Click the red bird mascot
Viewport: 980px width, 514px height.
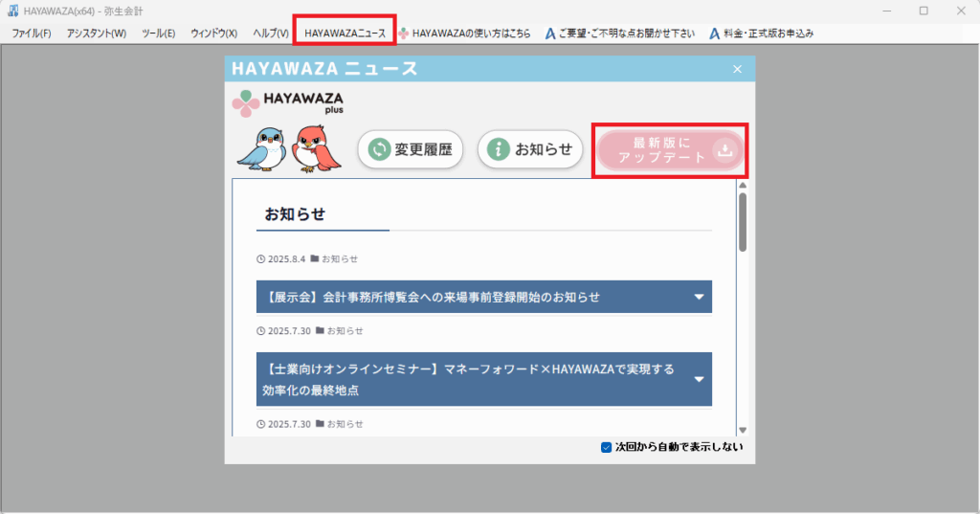click(x=316, y=149)
